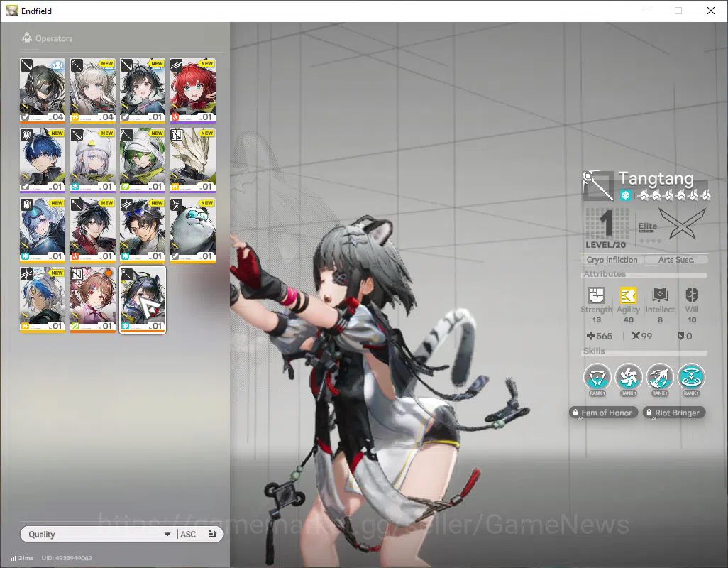The height and width of the screenshot is (568, 728).
Task: Open the Cryo Infliction tag
Action: point(612,260)
